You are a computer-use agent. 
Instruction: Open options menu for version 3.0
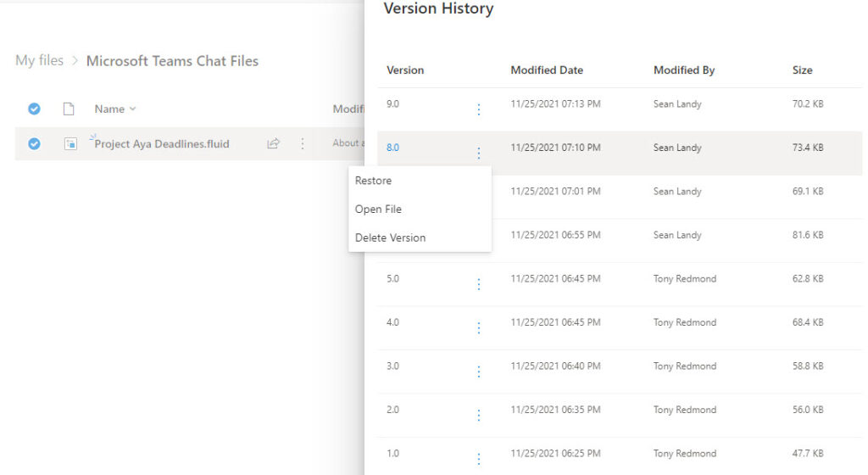(x=479, y=372)
